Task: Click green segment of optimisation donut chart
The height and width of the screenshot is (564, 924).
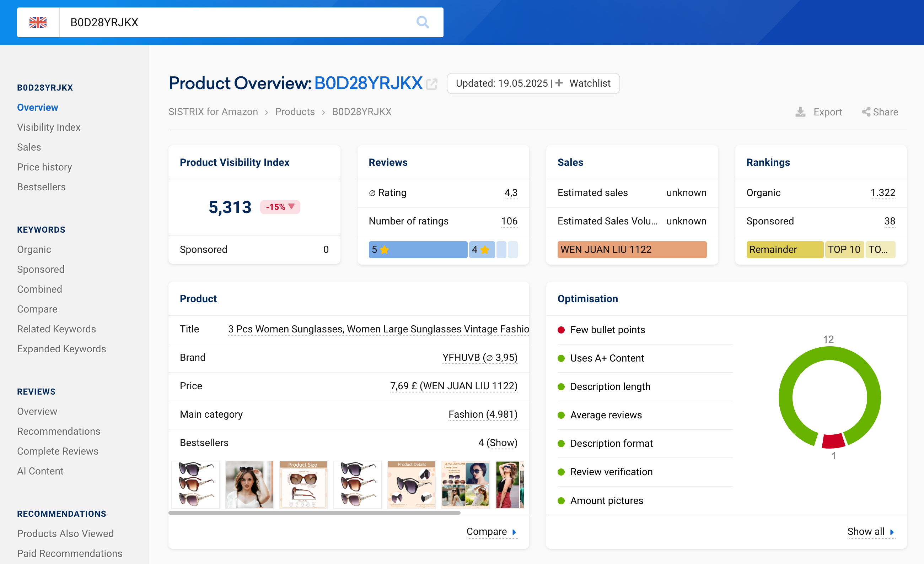Action: [830, 353]
